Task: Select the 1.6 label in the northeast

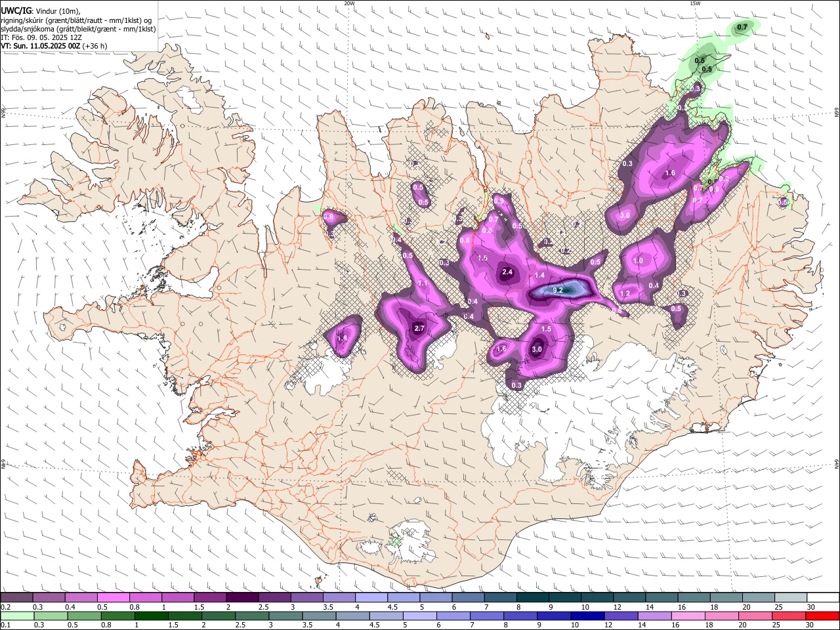Action: [669, 173]
